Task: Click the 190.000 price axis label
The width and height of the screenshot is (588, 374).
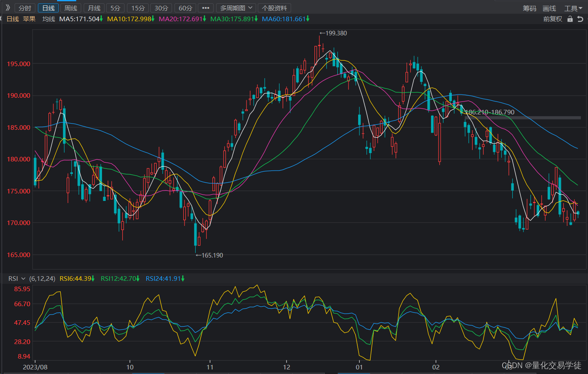Action: (19, 95)
